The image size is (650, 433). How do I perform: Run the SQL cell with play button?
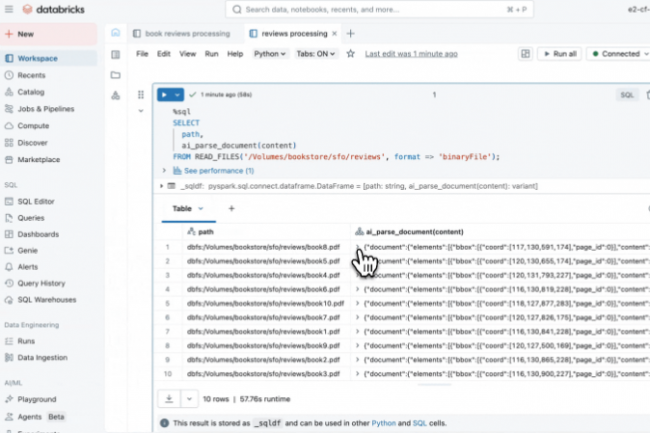[x=165, y=94]
